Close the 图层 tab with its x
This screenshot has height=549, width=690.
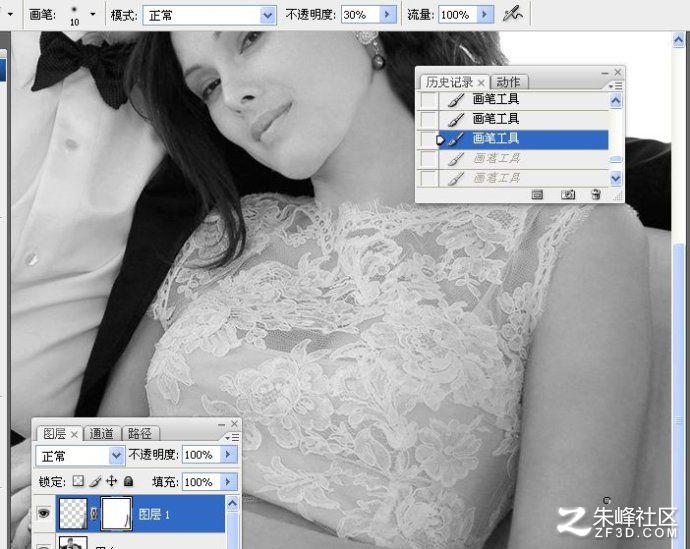click(74, 435)
